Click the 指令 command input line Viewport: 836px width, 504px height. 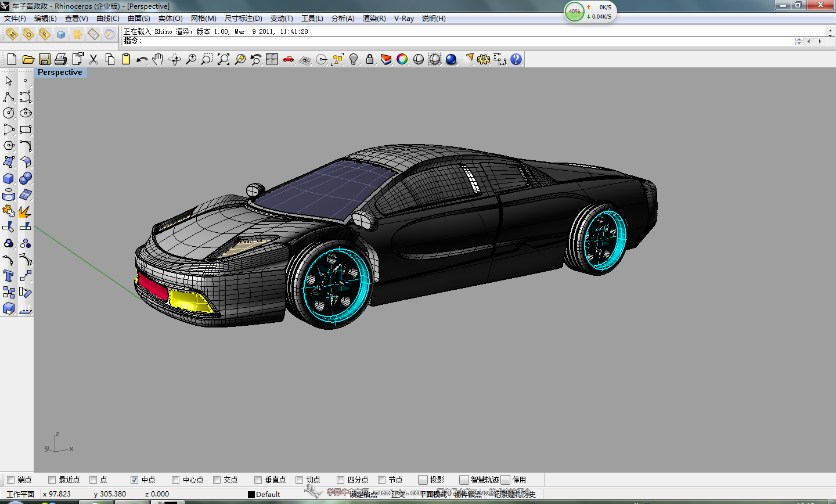pyautogui.click(x=459, y=41)
